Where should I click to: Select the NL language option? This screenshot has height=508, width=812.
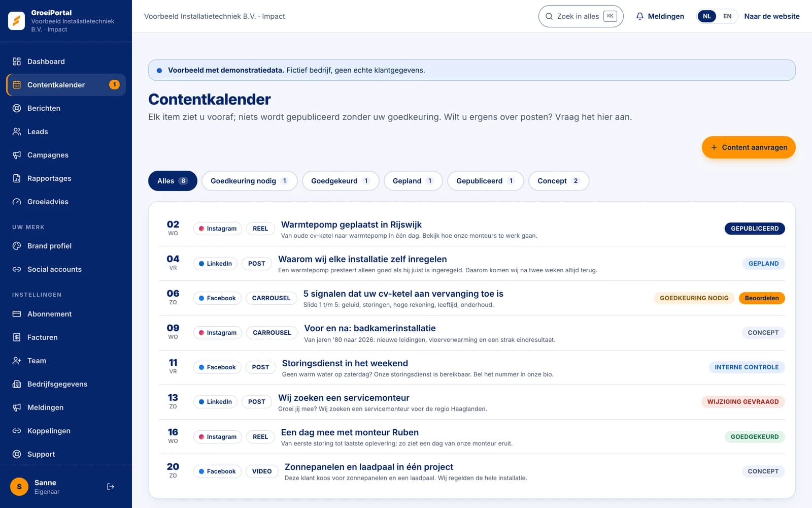(707, 16)
